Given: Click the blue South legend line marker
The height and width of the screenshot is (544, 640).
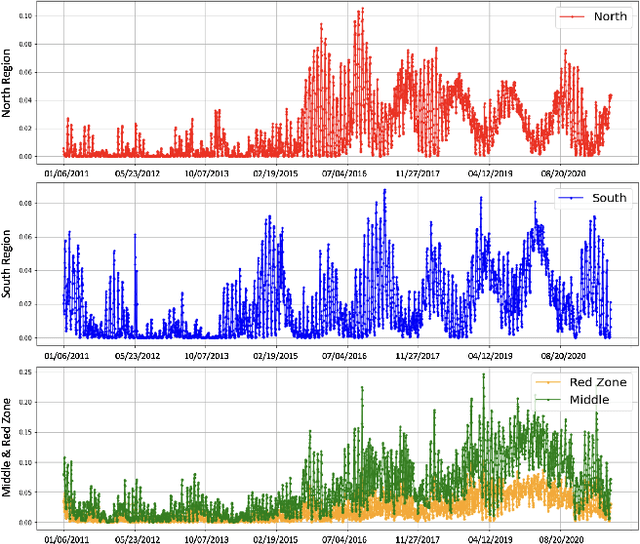Looking at the screenshot, I should pos(573,199).
